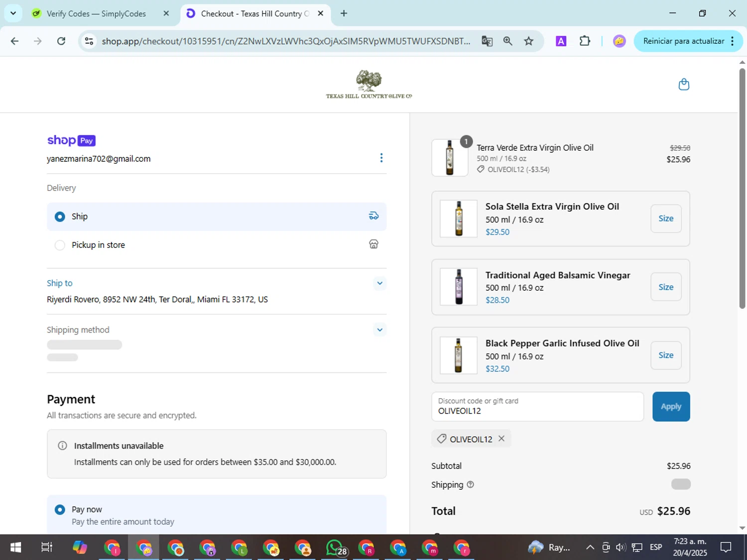Open the notification center icon

[x=726, y=548]
